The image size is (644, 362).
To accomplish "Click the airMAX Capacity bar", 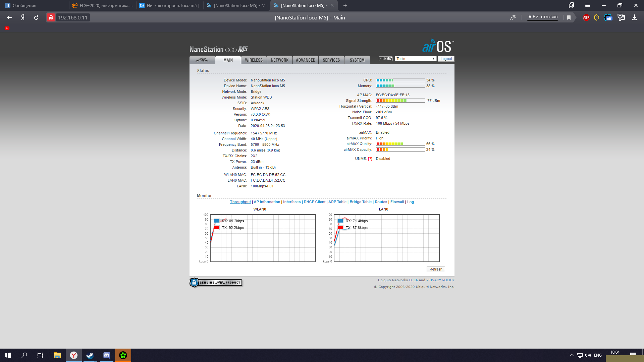I will [400, 149].
